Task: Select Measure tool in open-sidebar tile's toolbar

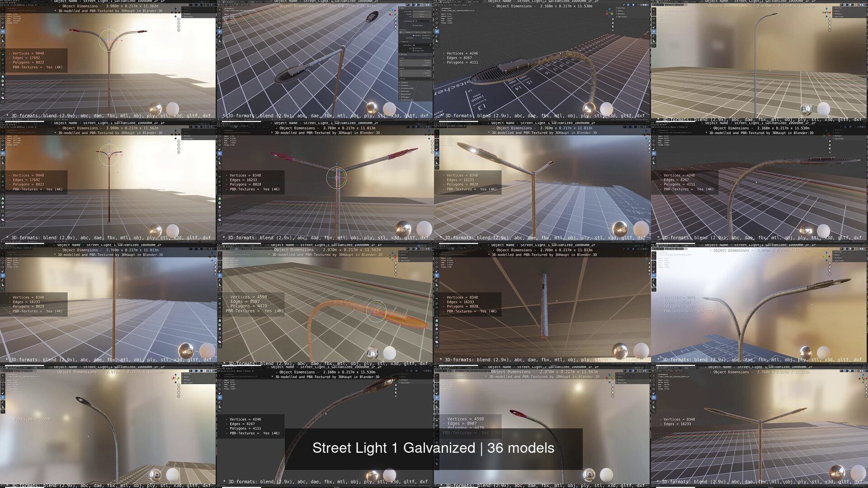Action: click(220, 41)
